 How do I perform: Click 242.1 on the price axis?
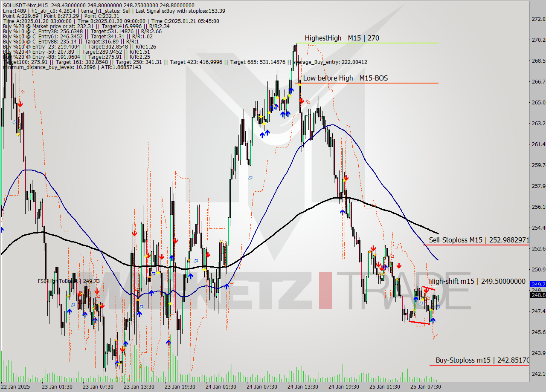538,374
